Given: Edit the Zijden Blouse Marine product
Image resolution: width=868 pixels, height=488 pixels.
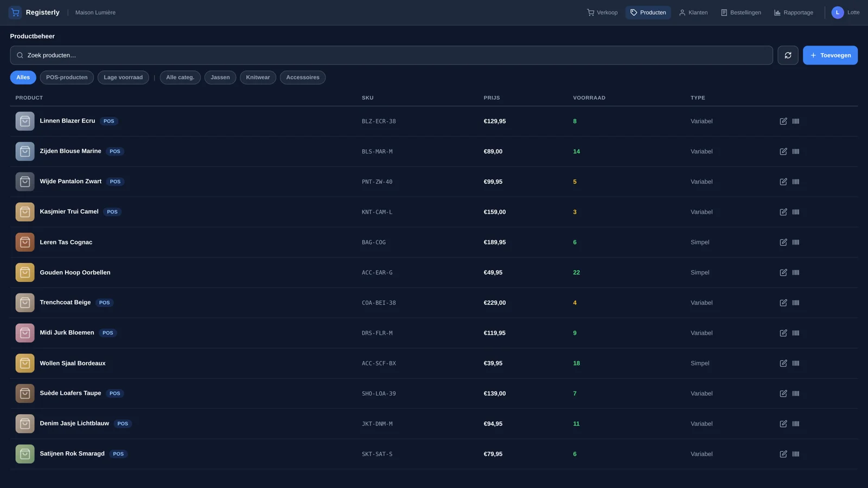Looking at the screenshot, I should click(783, 152).
